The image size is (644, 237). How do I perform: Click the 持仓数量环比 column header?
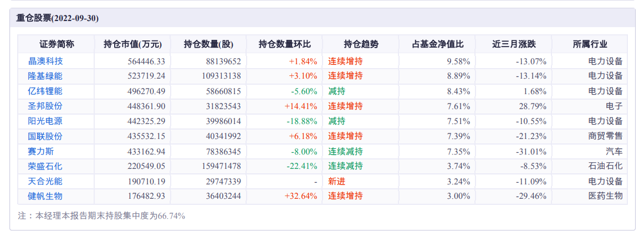[x=284, y=44]
